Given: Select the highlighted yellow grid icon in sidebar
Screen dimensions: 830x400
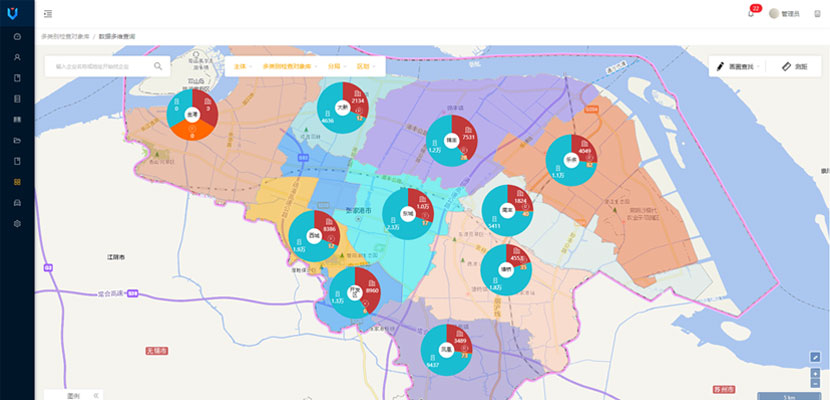Looking at the screenshot, I should pos(17,182).
